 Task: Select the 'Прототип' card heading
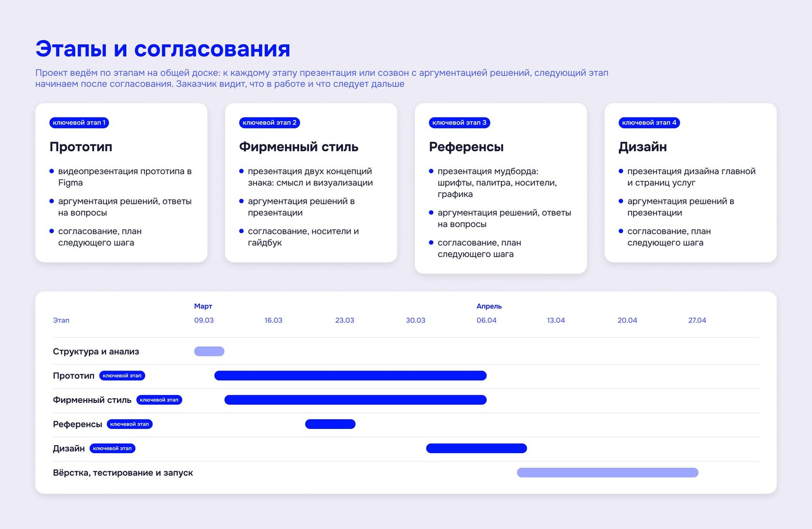[81, 147]
